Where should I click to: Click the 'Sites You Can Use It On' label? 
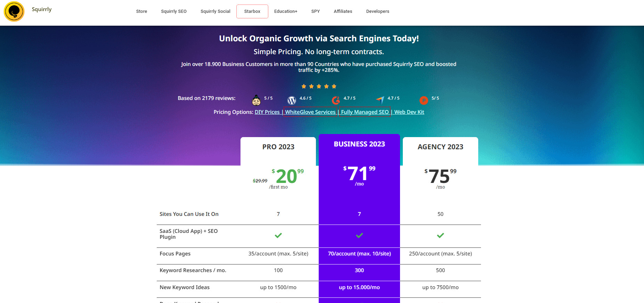coord(189,214)
